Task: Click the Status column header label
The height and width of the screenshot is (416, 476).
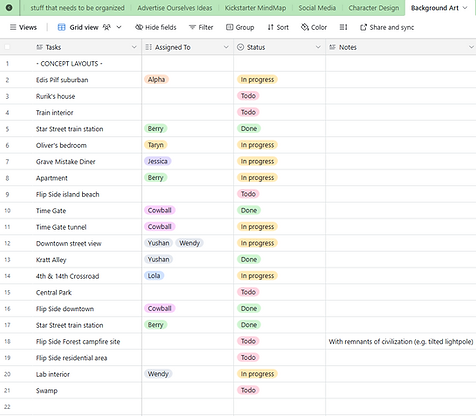Action: (256, 47)
